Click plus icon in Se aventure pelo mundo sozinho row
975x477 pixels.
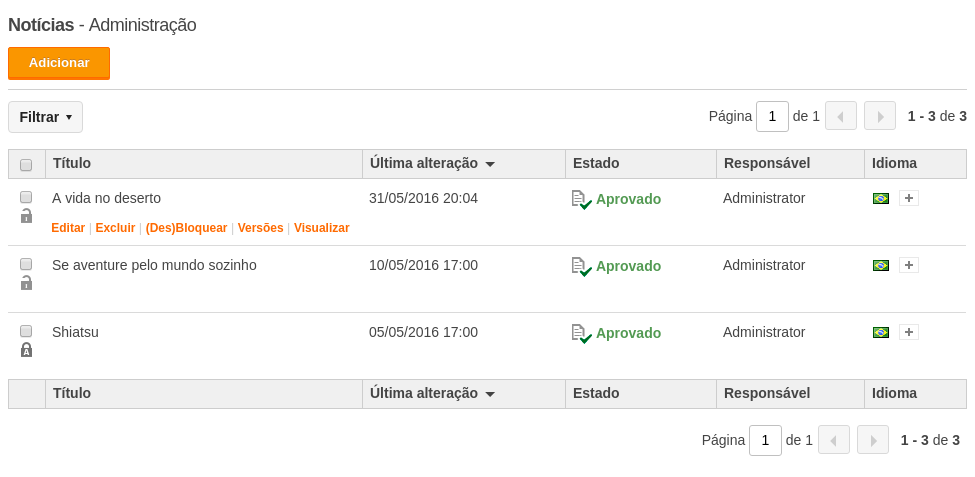click(908, 266)
